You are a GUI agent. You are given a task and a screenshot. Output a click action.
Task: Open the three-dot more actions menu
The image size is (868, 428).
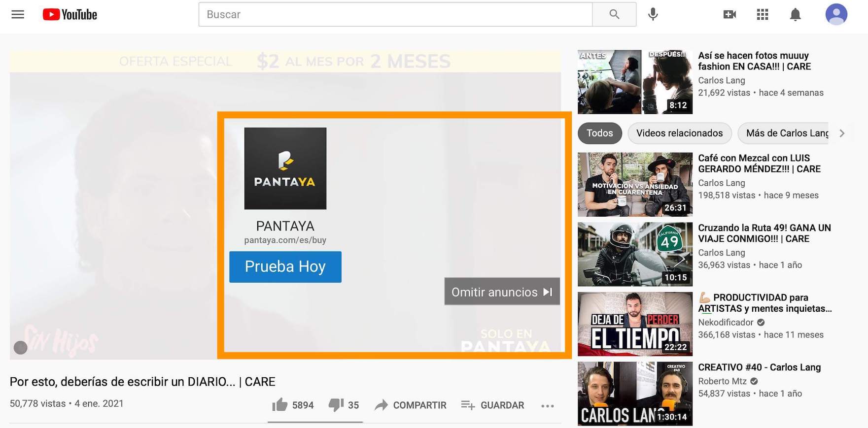click(x=547, y=406)
